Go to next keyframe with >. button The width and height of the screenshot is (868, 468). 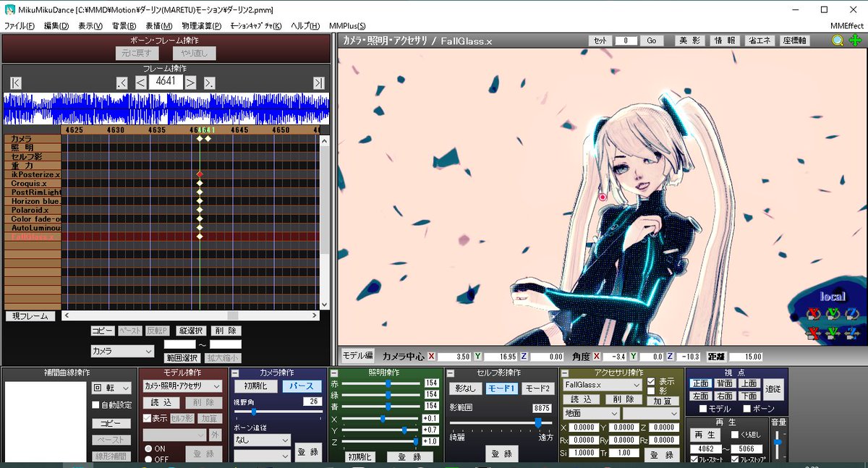(209, 82)
